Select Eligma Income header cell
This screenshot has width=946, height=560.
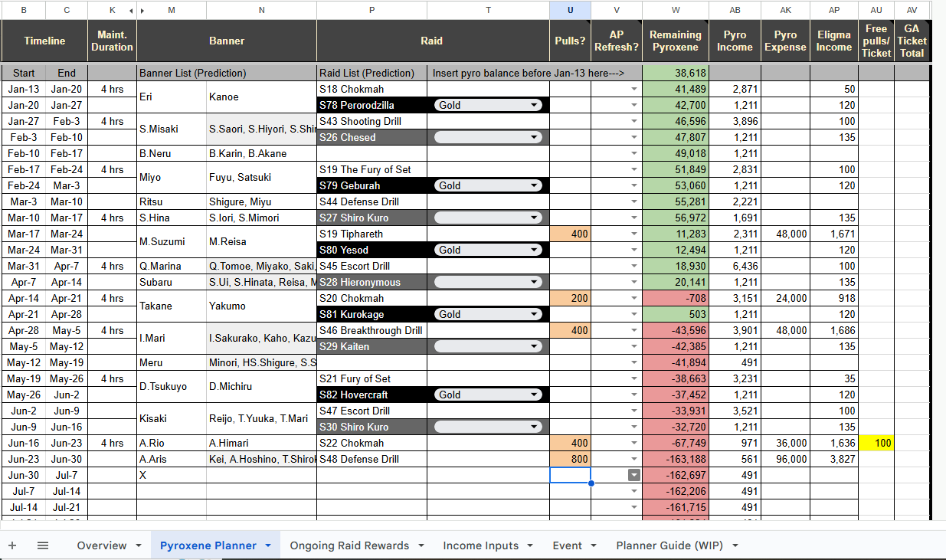834,41
